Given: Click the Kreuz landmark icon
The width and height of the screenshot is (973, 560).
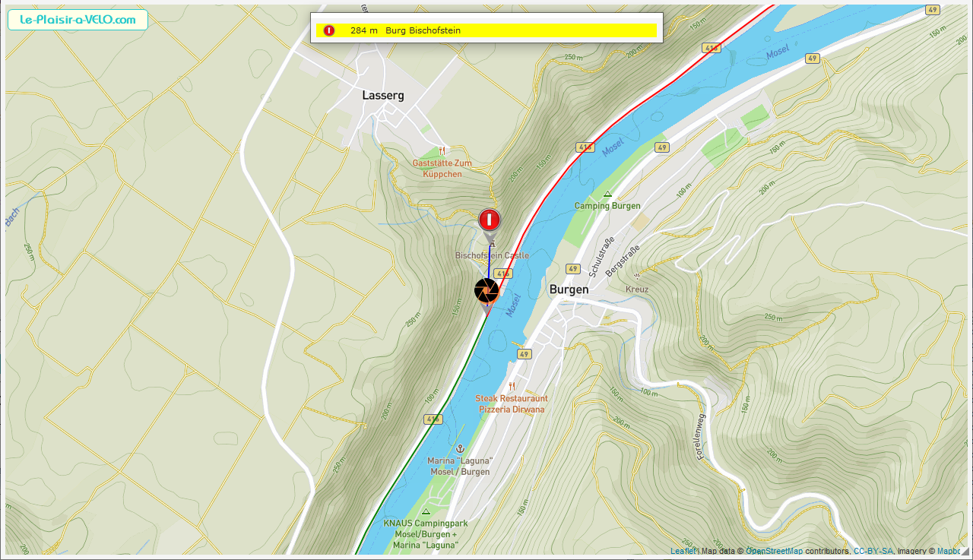Looking at the screenshot, I should tap(636, 277).
